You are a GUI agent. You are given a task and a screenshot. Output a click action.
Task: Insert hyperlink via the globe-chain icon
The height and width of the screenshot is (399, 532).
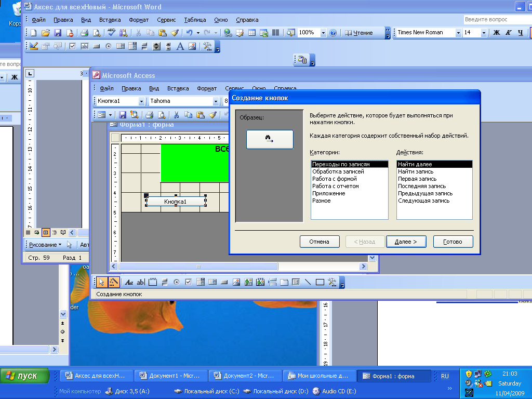[228, 33]
